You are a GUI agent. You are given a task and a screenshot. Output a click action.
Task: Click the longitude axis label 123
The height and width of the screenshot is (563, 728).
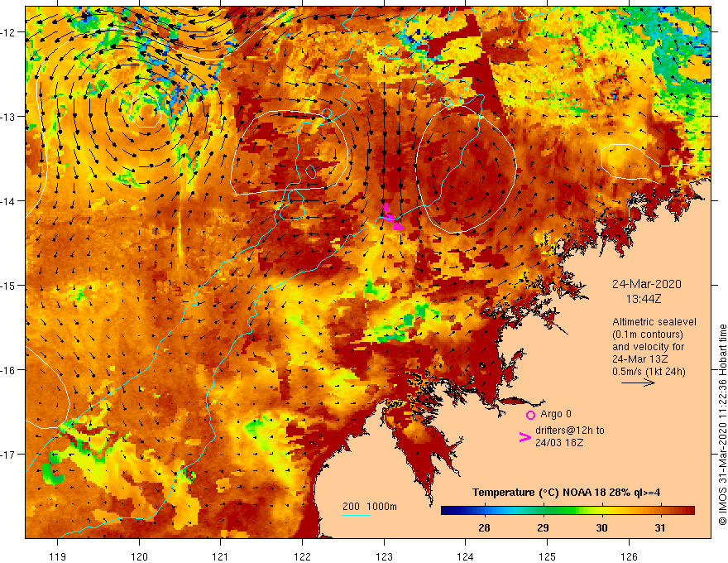384,556
